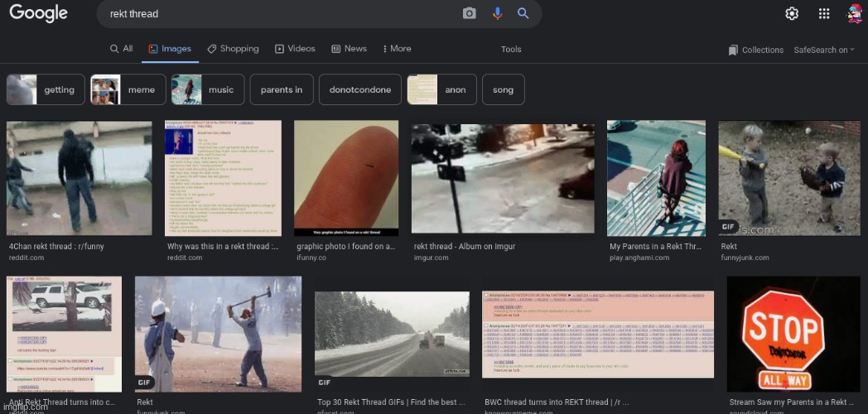Open the fingertip graphic photo thumbnail
This screenshot has width=868, height=414.
[x=346, y=178]
